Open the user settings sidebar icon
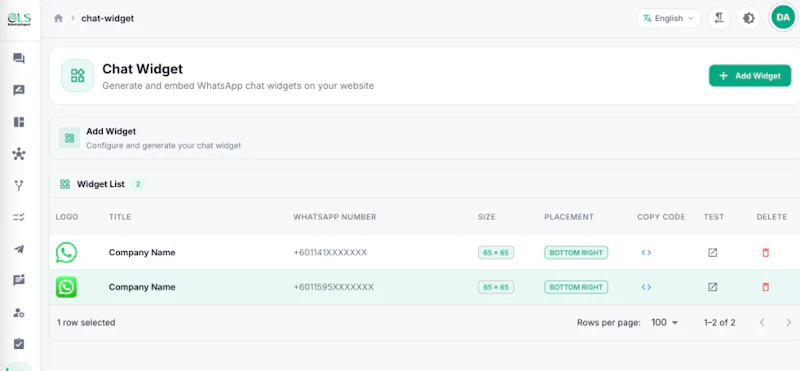The height and width of the screenshot is (371, 800). point(19,312)
